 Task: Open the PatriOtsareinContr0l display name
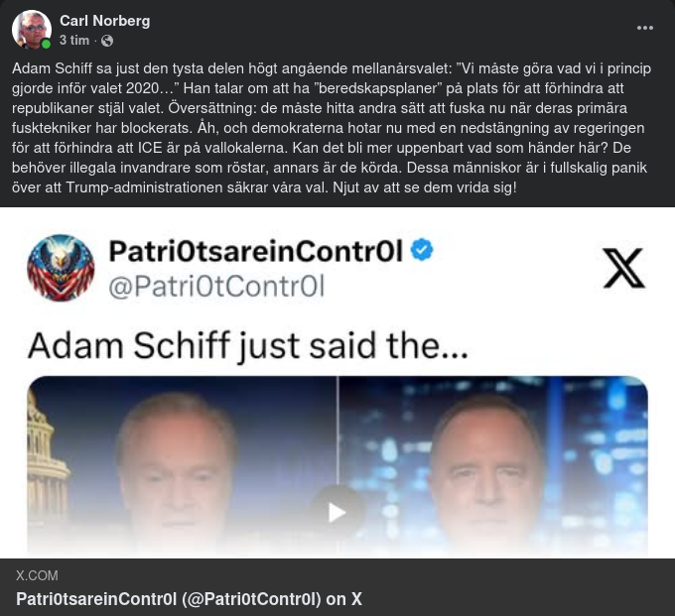[x=256, y=251]
